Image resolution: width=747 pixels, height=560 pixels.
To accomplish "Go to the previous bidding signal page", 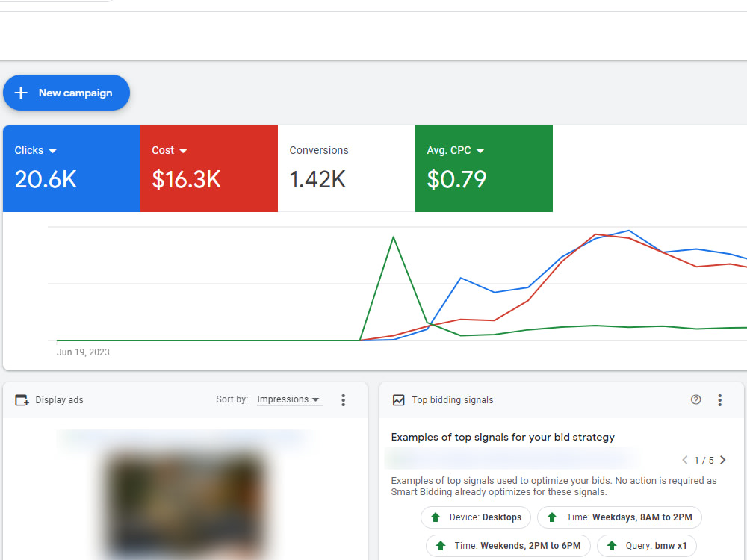I will [684, 460].
